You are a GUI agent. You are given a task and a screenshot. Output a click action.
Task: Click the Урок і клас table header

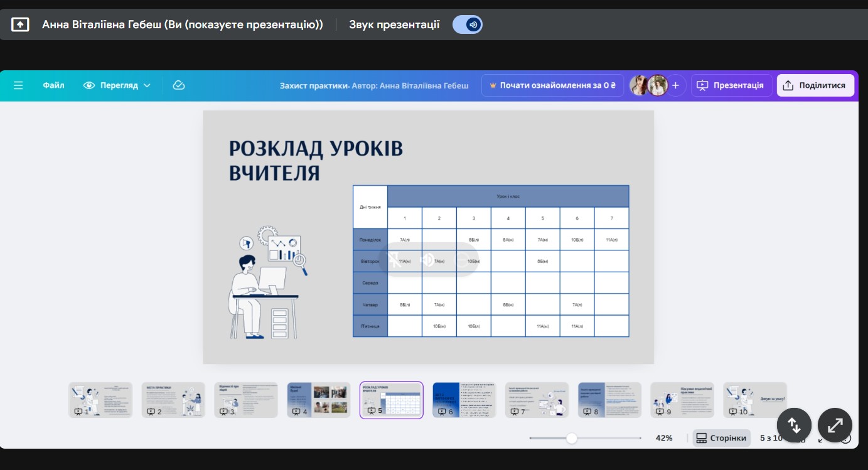[x=508, y=196]
